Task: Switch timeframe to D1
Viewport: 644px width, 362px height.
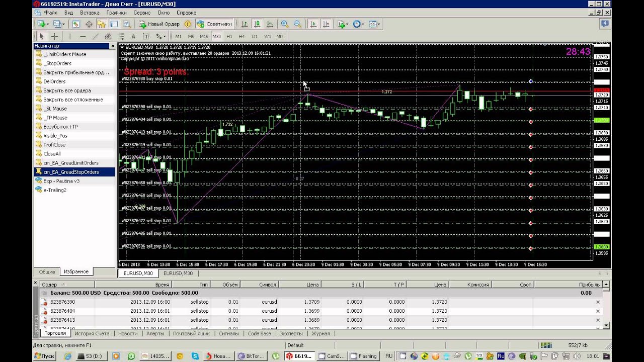Action: tap(255, 36)
